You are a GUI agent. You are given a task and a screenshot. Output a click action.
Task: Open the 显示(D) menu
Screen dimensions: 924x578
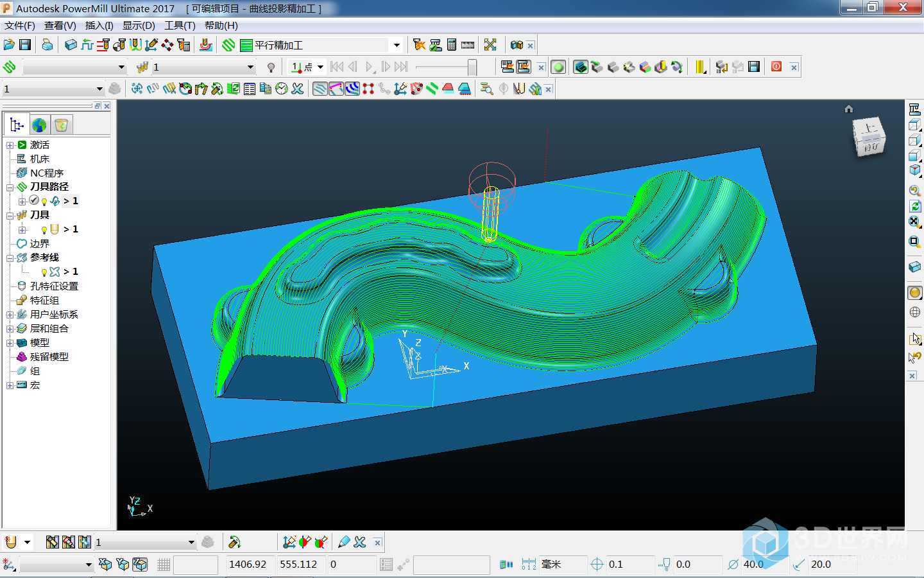coord(139,26)
